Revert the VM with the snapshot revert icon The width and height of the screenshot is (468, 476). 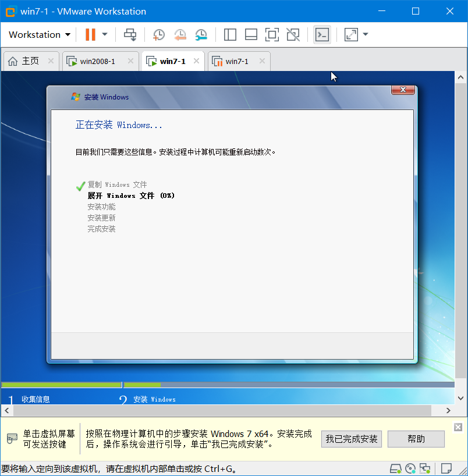[x=180, y=35]
